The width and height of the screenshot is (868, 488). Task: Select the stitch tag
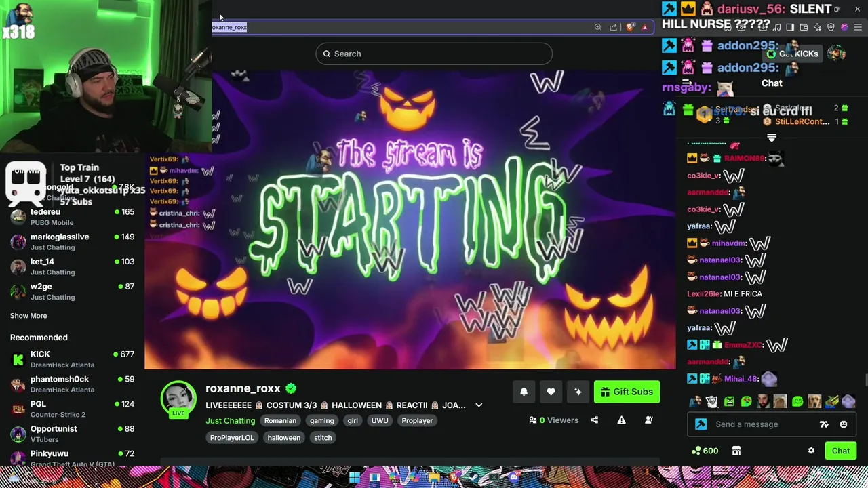click(x=323, y=437)
